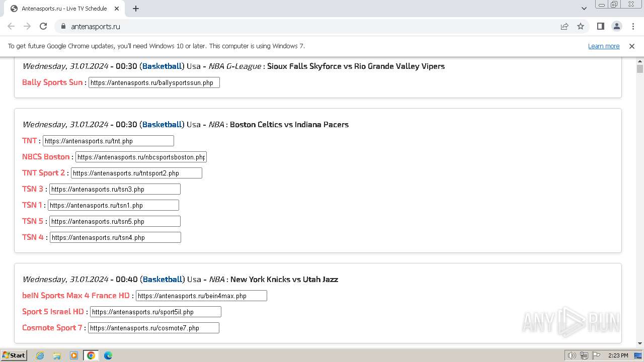The width and height of the screenshot is (644, 362).
Task: Switch to Chrome in the taskbar
Action: pyautogui.click(x=91, y=355)
